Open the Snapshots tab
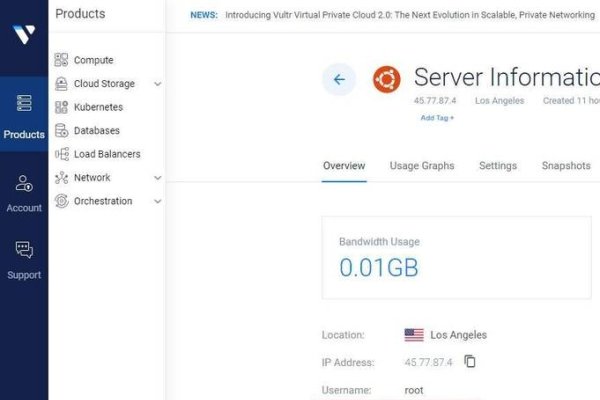Viewport: 600px width, 400px height. click(x=566, y=166)
